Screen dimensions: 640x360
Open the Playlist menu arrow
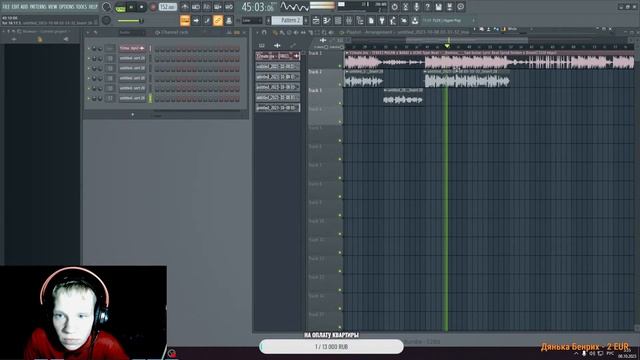point(257,32)
